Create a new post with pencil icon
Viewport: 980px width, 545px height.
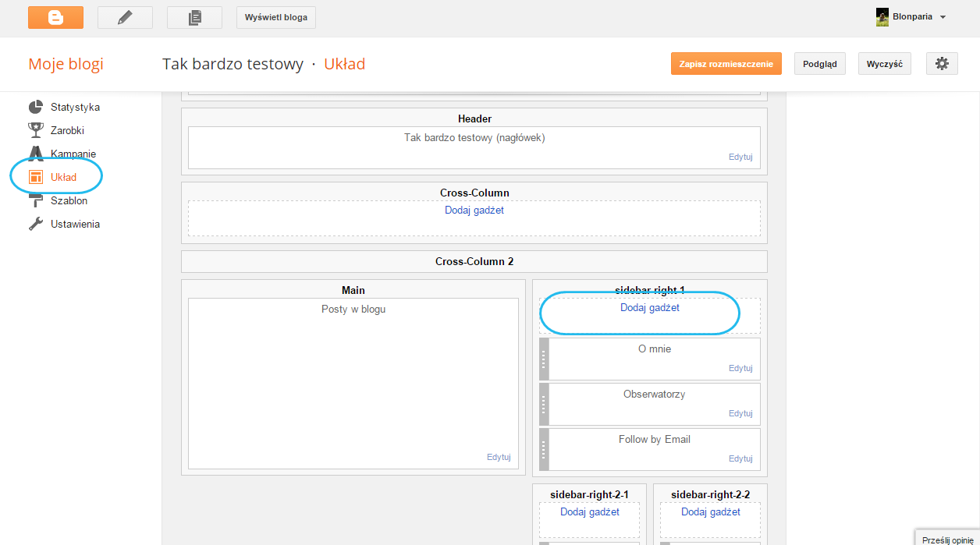[125, 17]
